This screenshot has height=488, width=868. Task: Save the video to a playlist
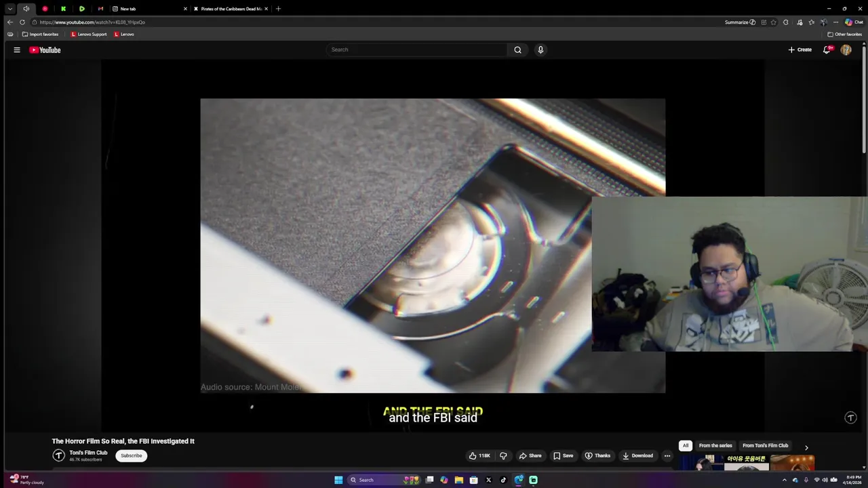(x=563, y=455)
